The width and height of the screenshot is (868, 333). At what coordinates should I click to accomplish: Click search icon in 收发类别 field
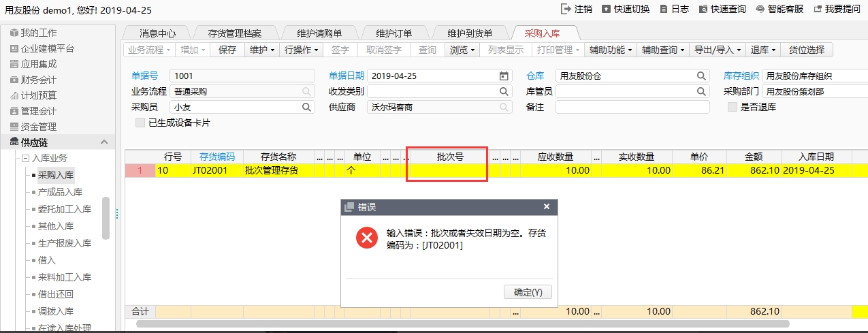pyautogui.click(x=504, y=91)
